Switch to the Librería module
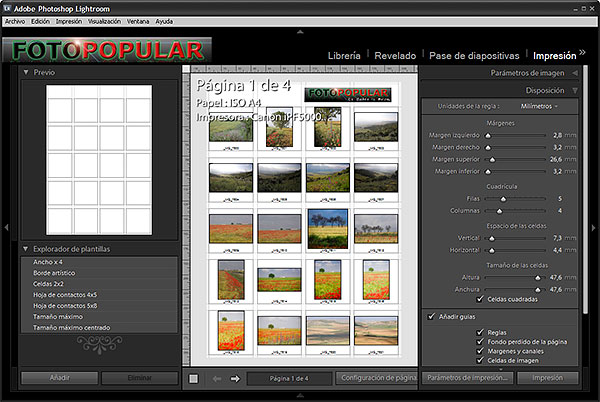Viewport: 600px width, 402px height. (344, 56)
